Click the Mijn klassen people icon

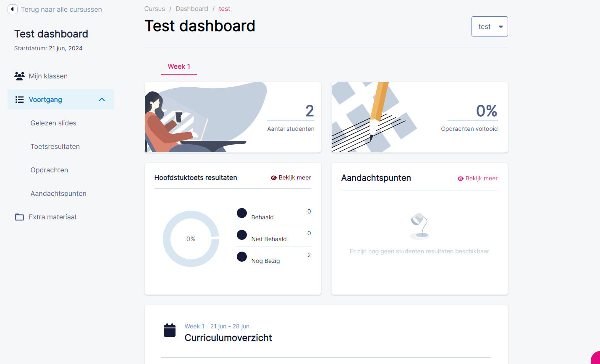[x=19, y=76]
